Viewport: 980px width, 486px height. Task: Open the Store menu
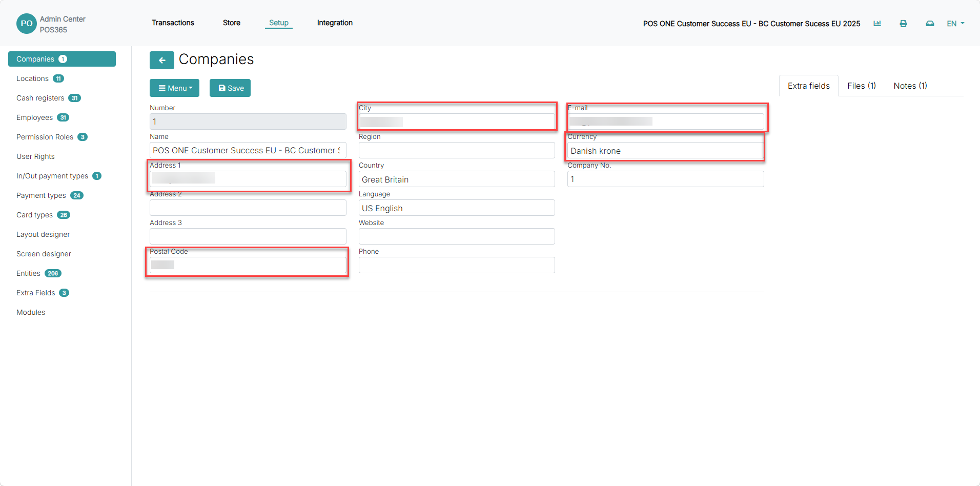pyautogui.click(x=232, y=23)
